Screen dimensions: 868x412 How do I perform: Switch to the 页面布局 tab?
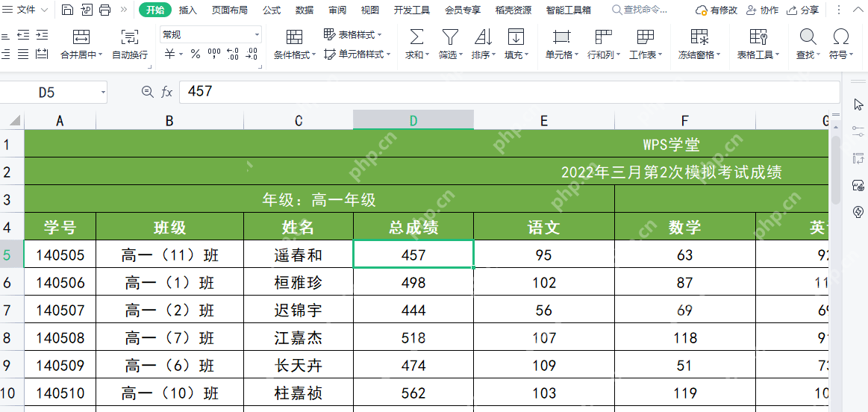(x=229, y=10)
